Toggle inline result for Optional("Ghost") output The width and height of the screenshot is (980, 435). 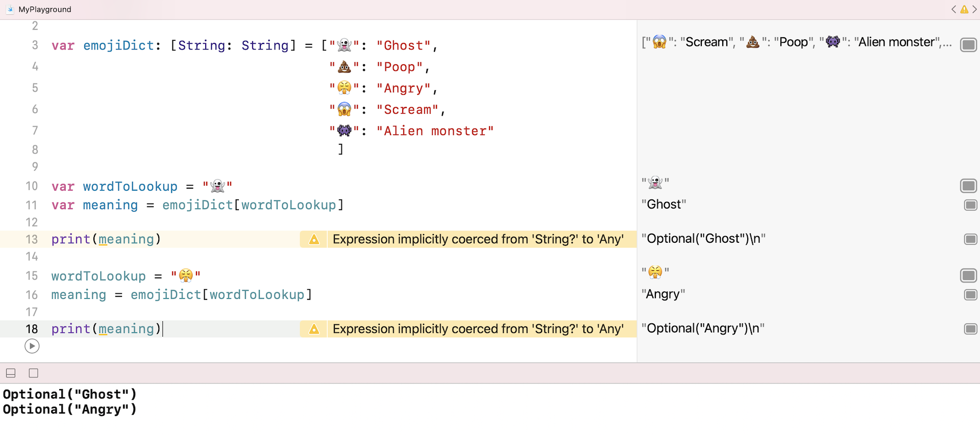970,239
